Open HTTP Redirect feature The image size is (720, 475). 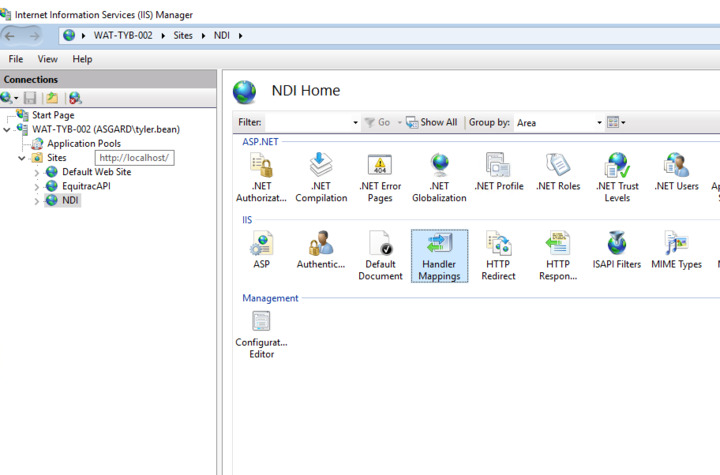click(x=499, y=256)
